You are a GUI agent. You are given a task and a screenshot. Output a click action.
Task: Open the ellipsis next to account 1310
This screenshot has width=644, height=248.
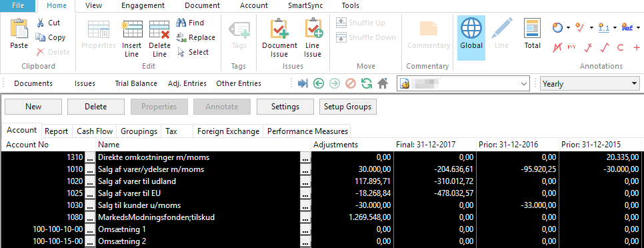point(91,157)
